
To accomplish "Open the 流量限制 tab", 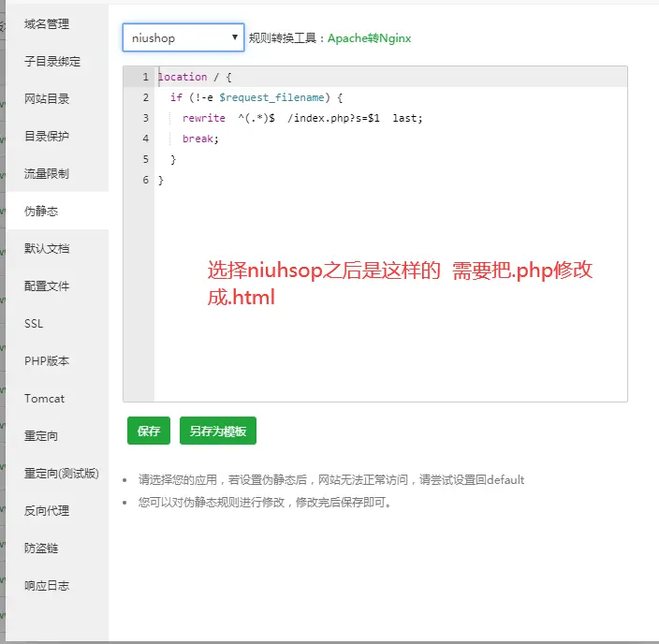I will [x=47, y=174].
